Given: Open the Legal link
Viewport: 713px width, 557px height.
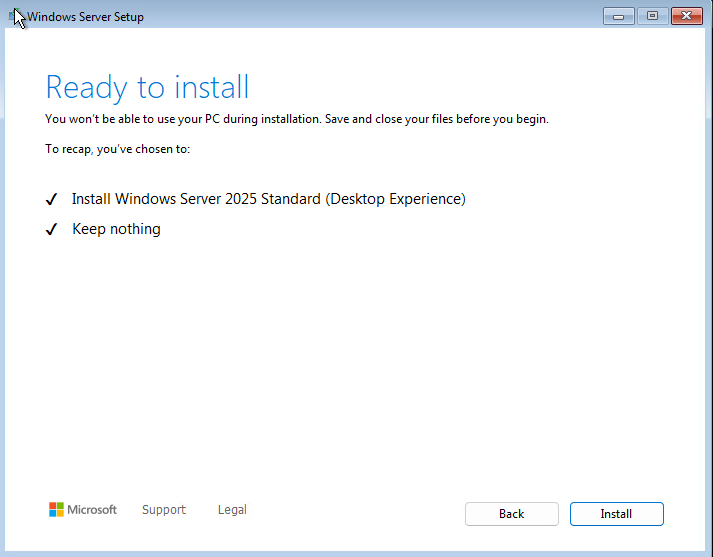Looking at the screenshot, I should 232,510.
